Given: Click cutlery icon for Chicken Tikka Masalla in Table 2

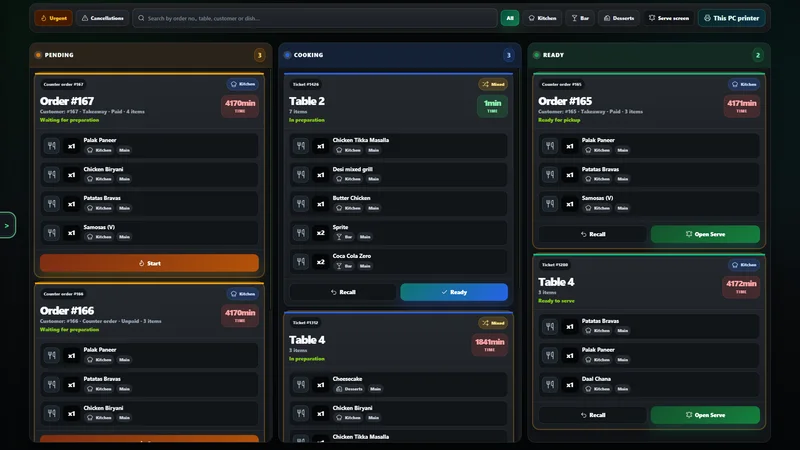Looking at the screenshot, I should (301, 145).
